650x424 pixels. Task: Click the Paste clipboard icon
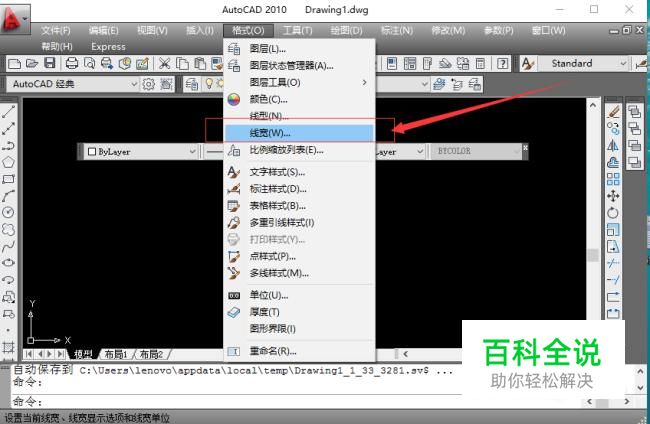[x=200, y=64]
